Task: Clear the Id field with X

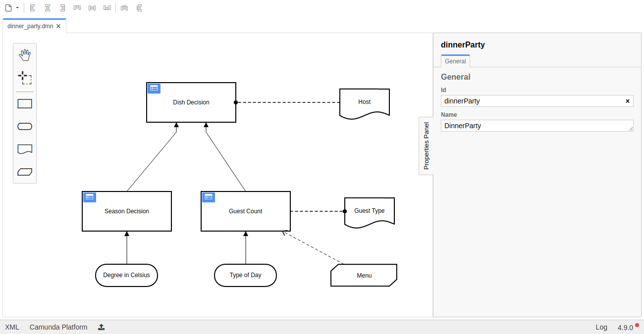Action: pos(628,101)
